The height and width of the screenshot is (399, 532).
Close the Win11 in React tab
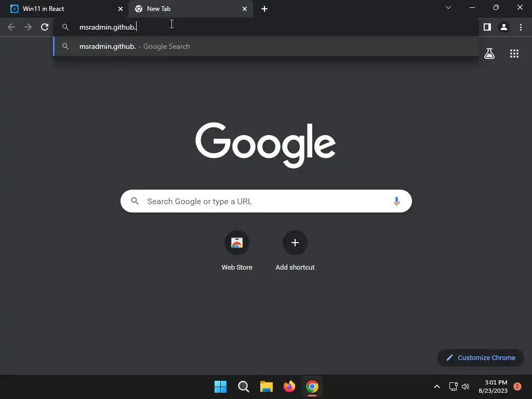[121, 9]
